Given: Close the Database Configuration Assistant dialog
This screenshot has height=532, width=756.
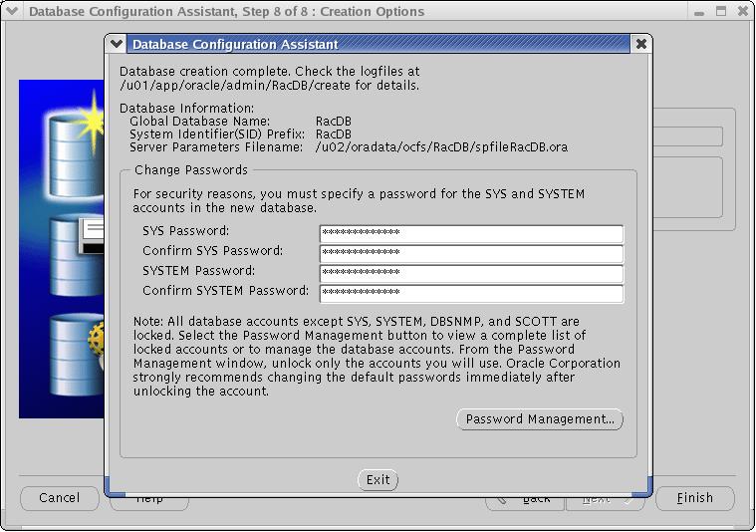Looking at the screenshot, I should (641, 45).
